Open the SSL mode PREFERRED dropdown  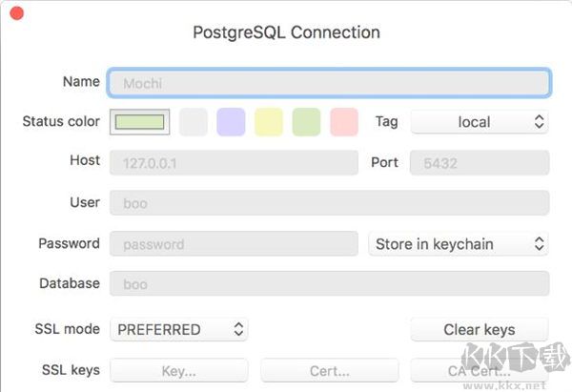(x=179, y=330)
